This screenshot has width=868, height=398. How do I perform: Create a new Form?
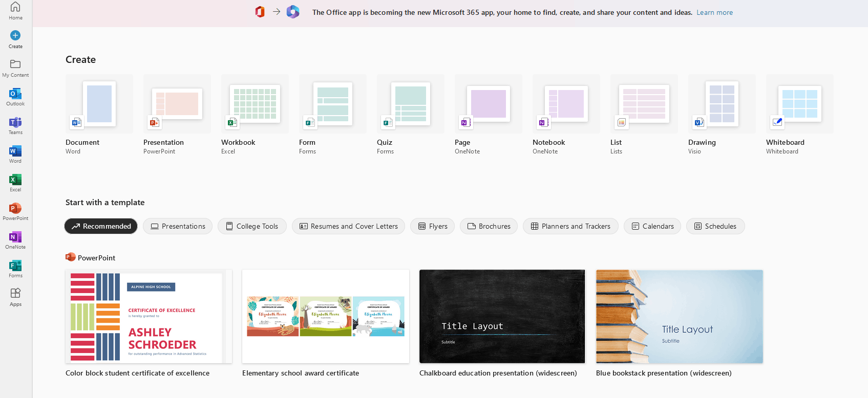pyautogui.click(x=333, y=115)
